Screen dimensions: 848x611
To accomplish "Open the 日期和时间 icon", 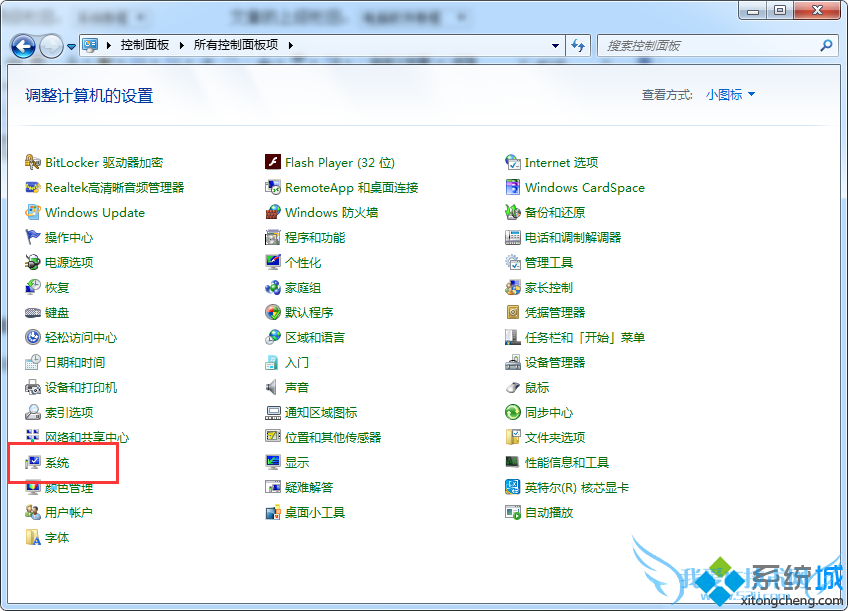I will click(32, 362).
